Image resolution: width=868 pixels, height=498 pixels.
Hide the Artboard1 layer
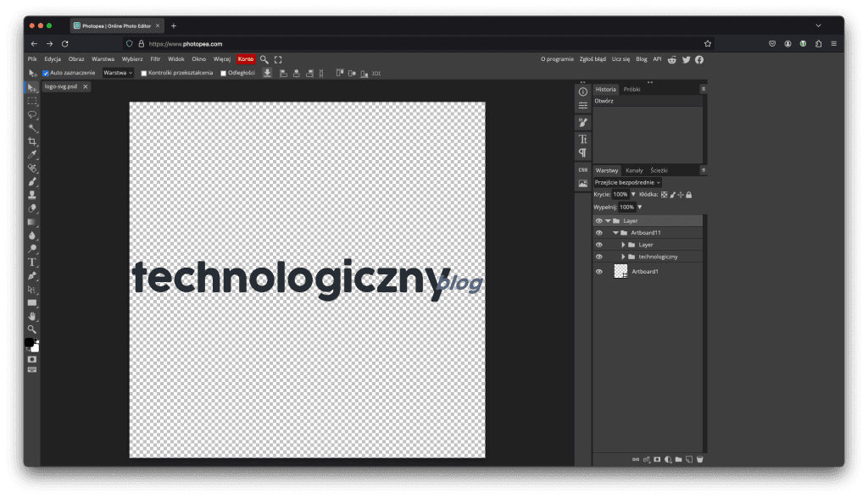598,272
